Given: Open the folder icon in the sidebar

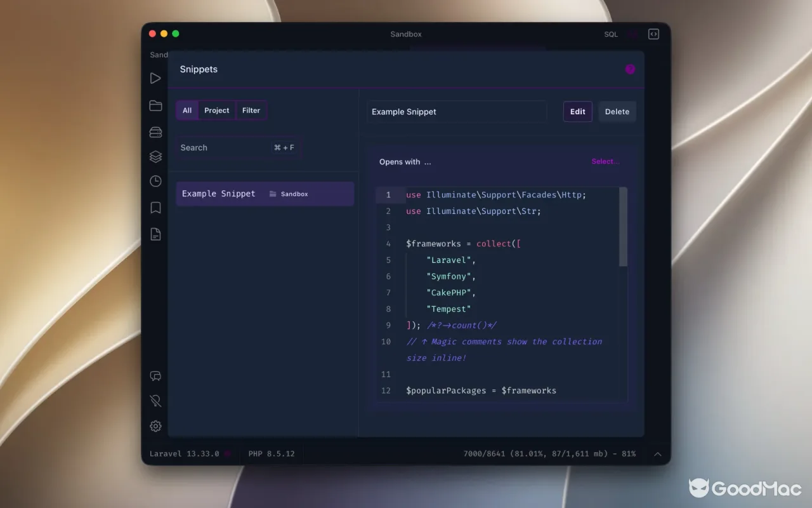Looking at the screenshot, I should (155, 105).
